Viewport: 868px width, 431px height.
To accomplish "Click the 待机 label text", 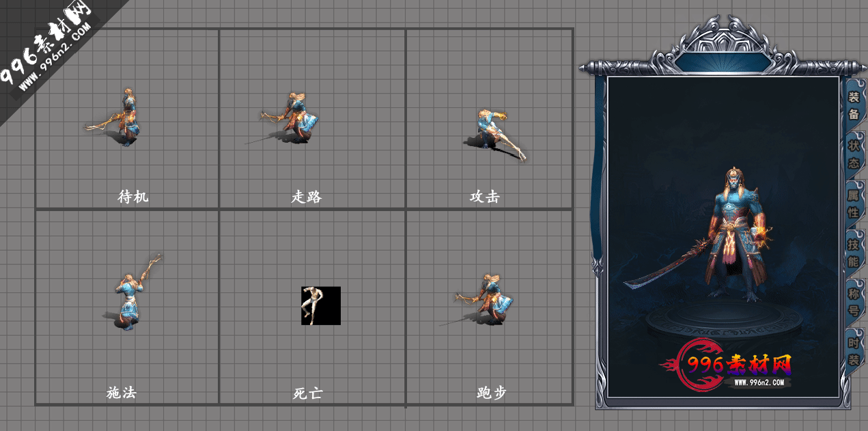I will [132, 197].
